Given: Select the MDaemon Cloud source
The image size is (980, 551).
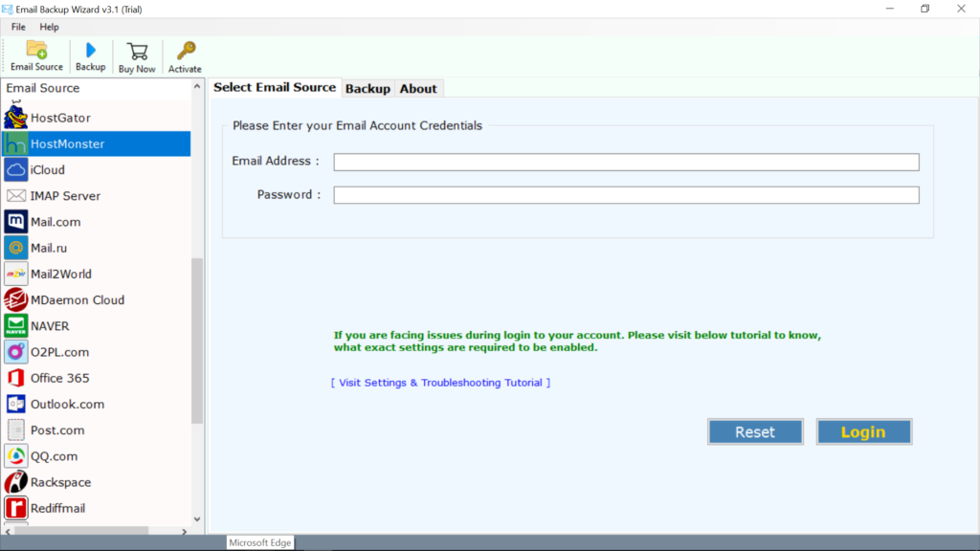Looking at the screenshot, I should point(77,299).
